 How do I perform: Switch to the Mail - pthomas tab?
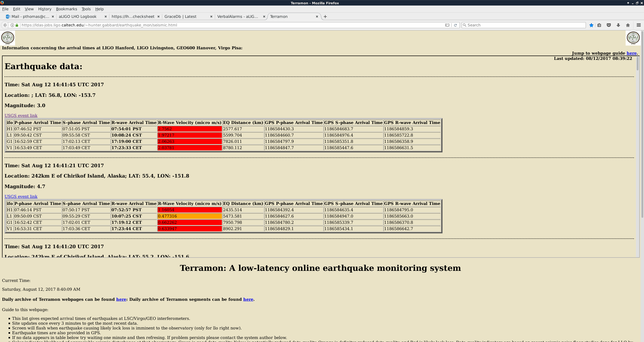(x=30, y=17)
